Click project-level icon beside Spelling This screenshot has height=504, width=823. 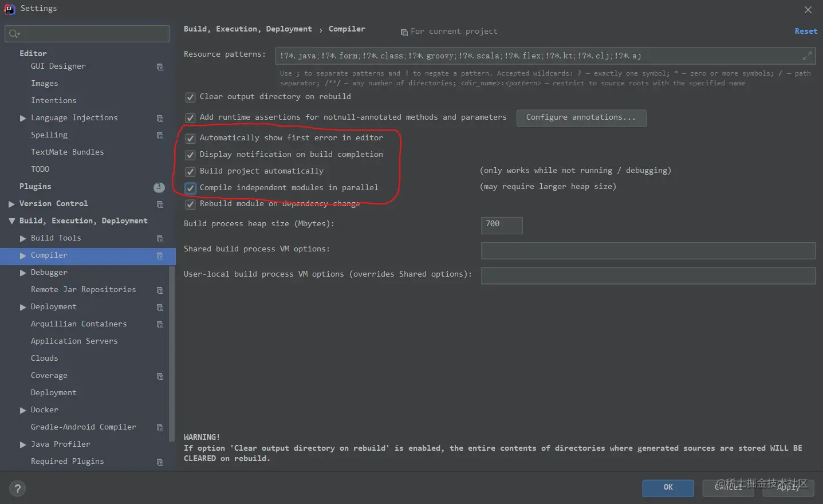160,136
